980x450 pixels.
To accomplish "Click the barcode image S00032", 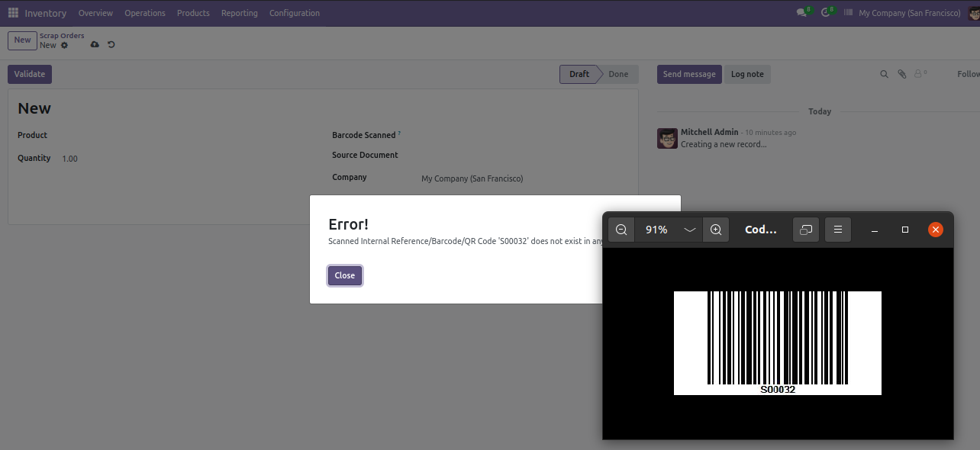I will [x=777, y=343].
